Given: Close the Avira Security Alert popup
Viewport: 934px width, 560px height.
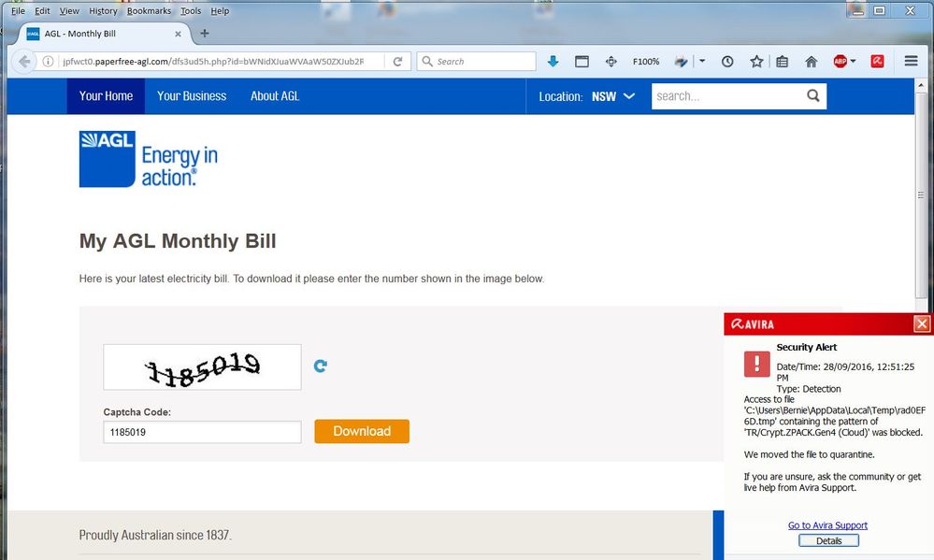Looking at the screenshot, I should point(922,324).
